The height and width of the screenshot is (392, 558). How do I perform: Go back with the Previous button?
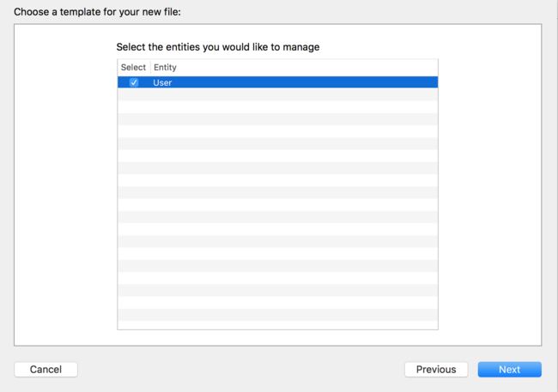[436, 369]
